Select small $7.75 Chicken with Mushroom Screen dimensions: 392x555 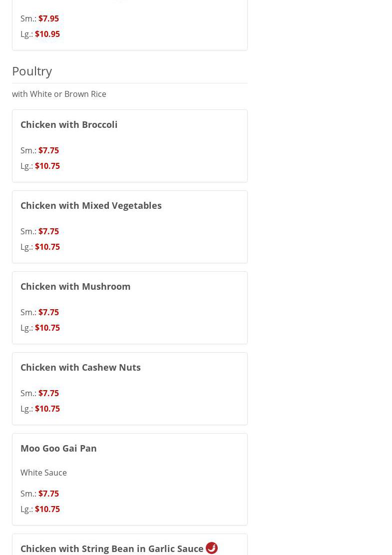point(48,312)
